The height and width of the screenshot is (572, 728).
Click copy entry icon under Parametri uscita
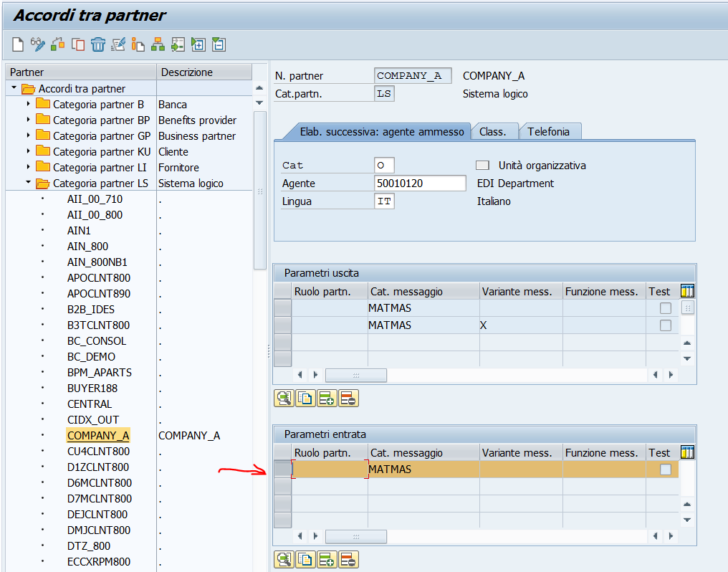305,399
